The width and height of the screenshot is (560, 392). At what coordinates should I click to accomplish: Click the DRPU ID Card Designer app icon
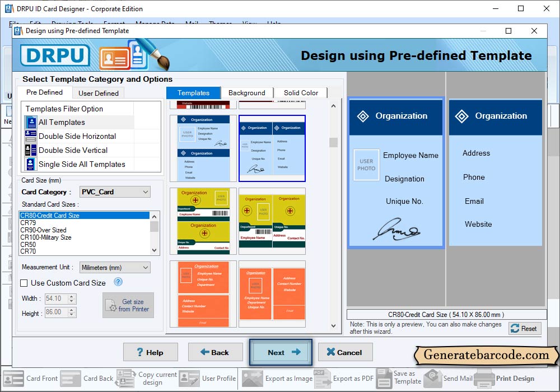click(10, 8)
